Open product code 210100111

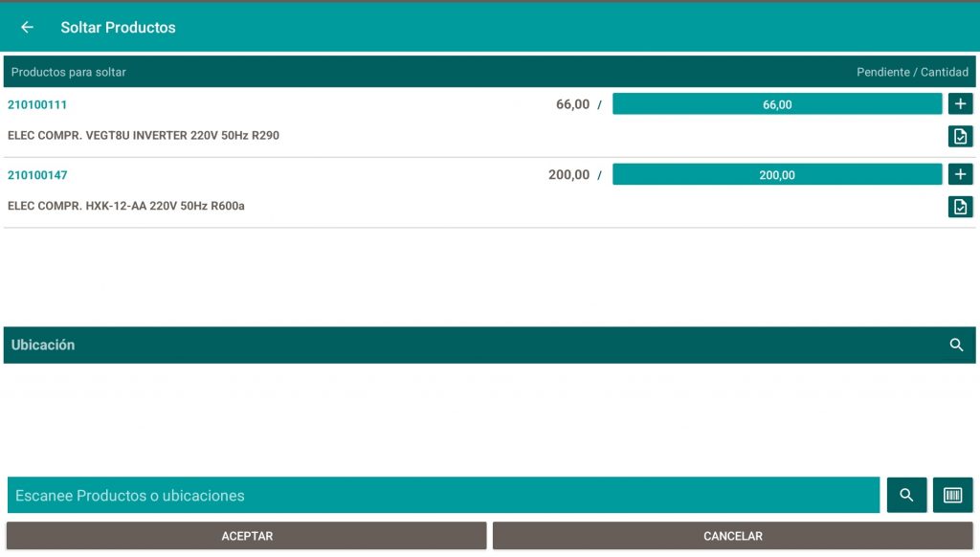click(37, 104)
